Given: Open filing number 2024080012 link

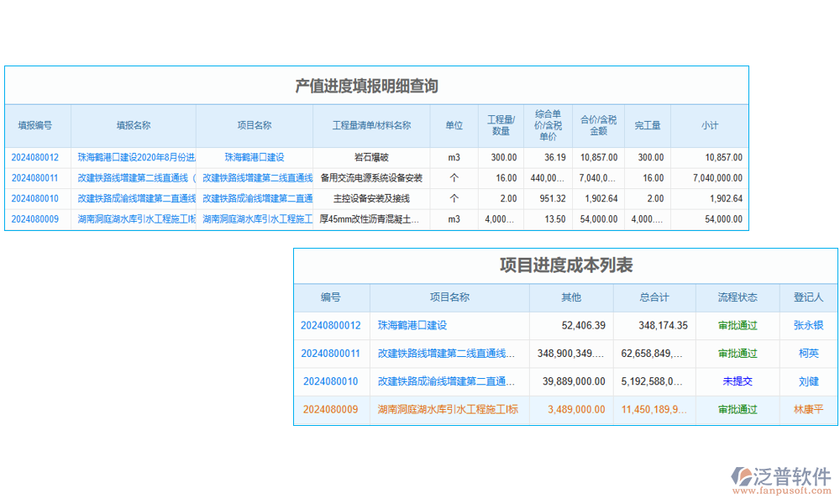Looking at the screenshot, I should (38, 157).
